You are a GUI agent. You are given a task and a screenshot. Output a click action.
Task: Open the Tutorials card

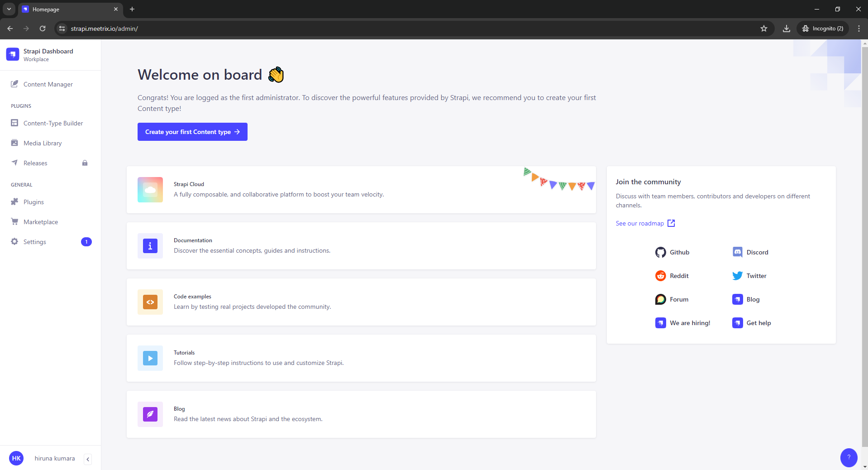pyautogui.click(x=361, y=358)
